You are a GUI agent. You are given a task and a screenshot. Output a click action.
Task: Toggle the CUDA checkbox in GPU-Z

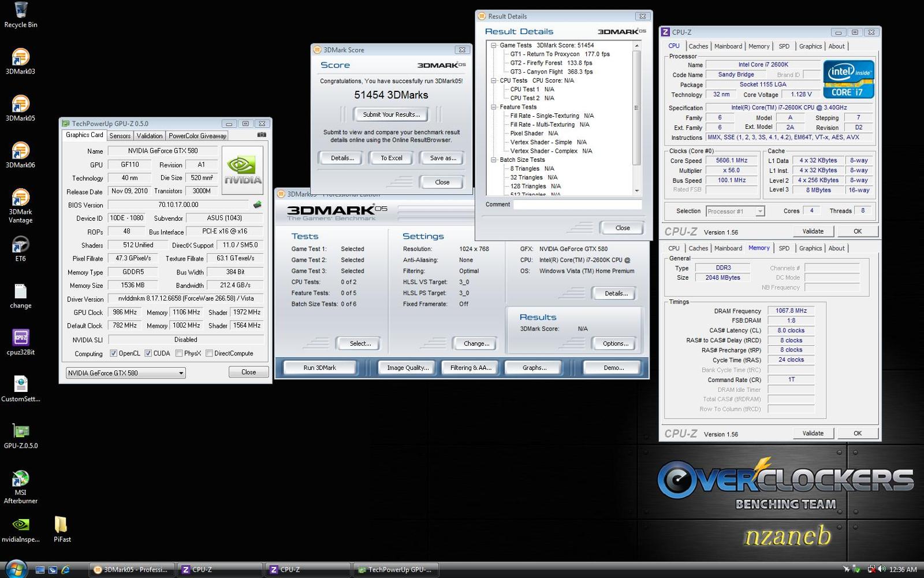tap(148, 353)
